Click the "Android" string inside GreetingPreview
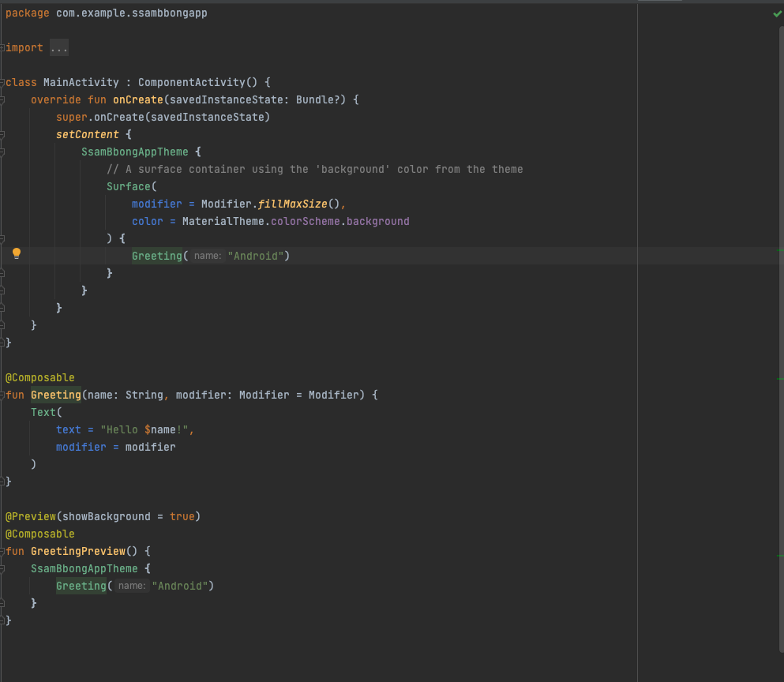The height and width of the screenshot is (682, 784). coord(180,586)
